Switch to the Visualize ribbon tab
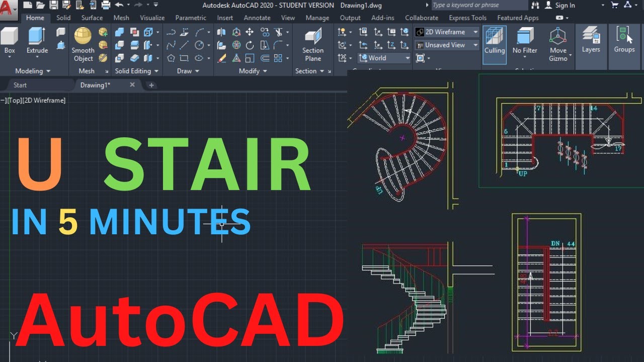644x362 pixels. point(152,18)
